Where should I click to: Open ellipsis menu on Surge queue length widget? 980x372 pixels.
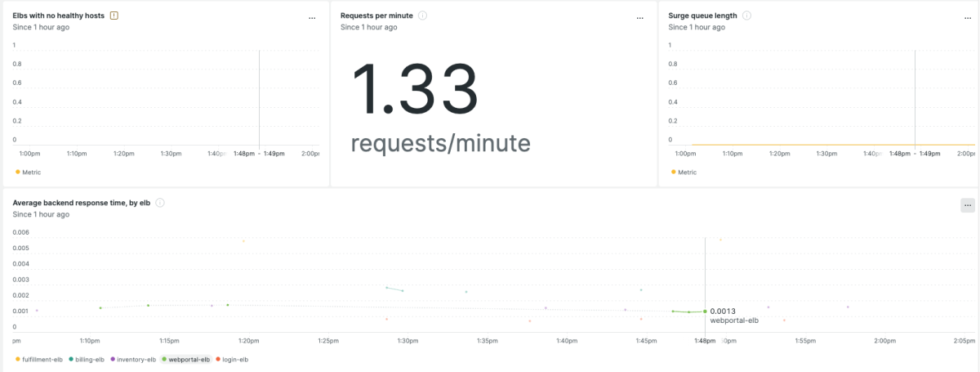tap(966, 17)
